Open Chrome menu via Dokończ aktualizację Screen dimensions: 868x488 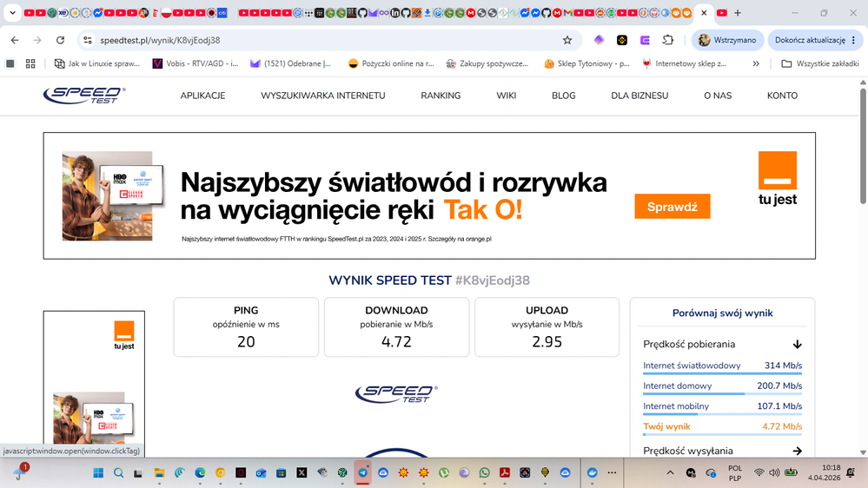pyautogui.click(x=815, y=40)
